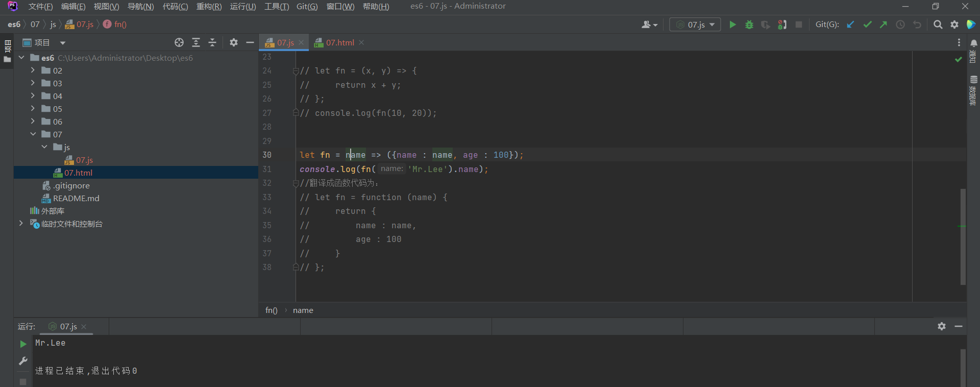Viewport: 980px width, 387px height.
Task: Hide the run panel with minus icon
Action: point(959,326)
